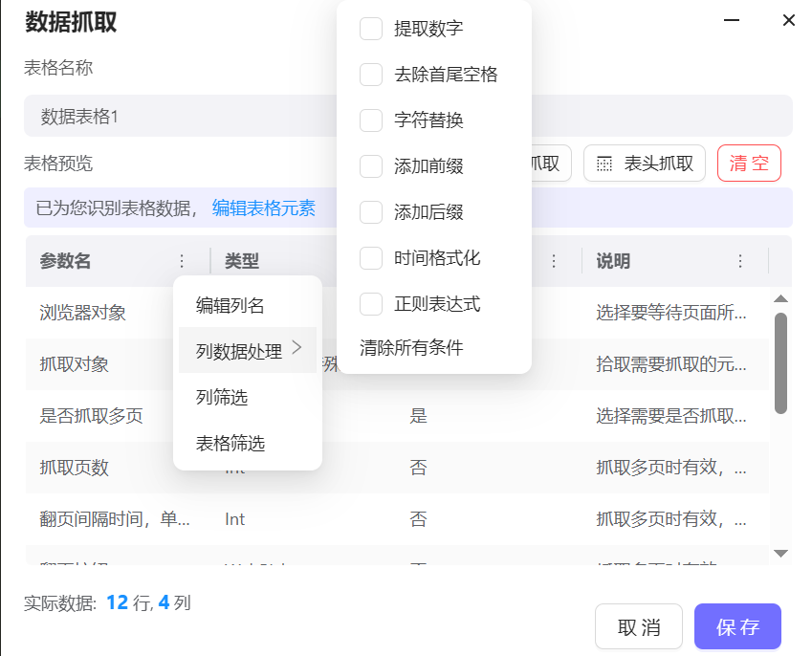The width and height of the screenshot is (812, 656).
Task: Open the column options dots beside 说明
Action: [x=739, y=261]
